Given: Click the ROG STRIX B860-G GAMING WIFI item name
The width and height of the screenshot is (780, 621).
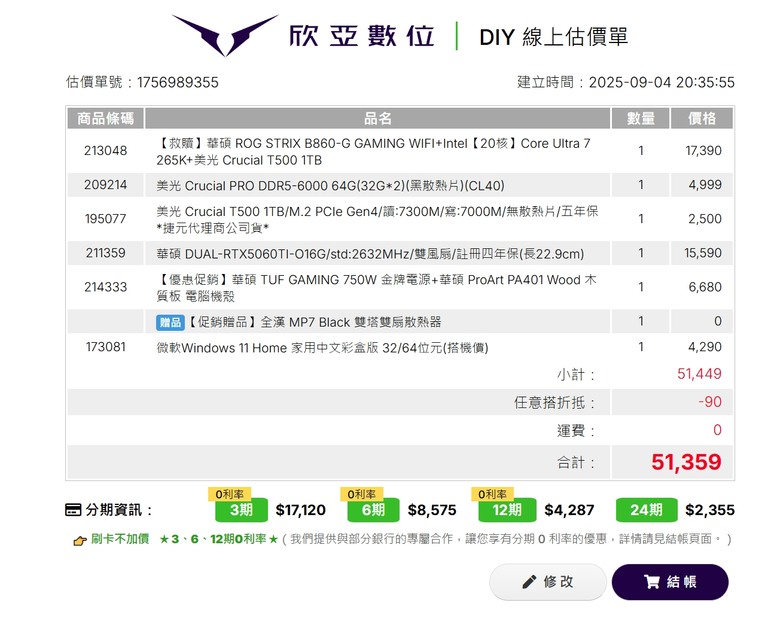Looking at the screenshot, I should pyautogui.click(x=373, y=152).
